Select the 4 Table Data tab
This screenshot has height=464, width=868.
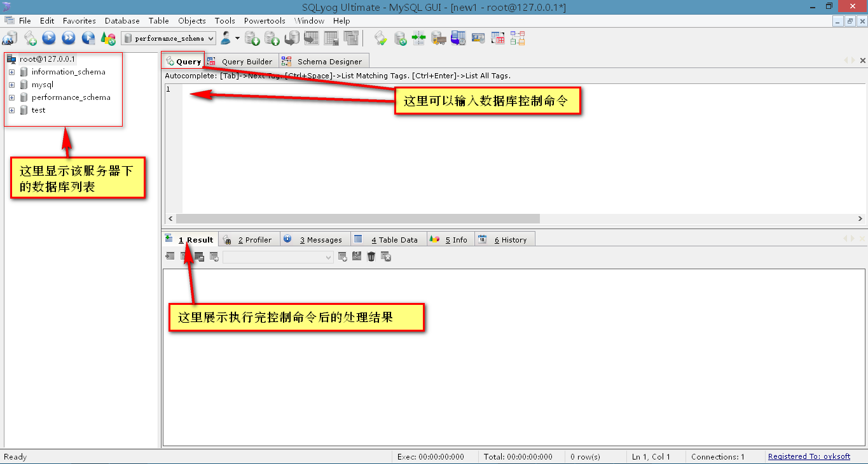coord(388,239)
